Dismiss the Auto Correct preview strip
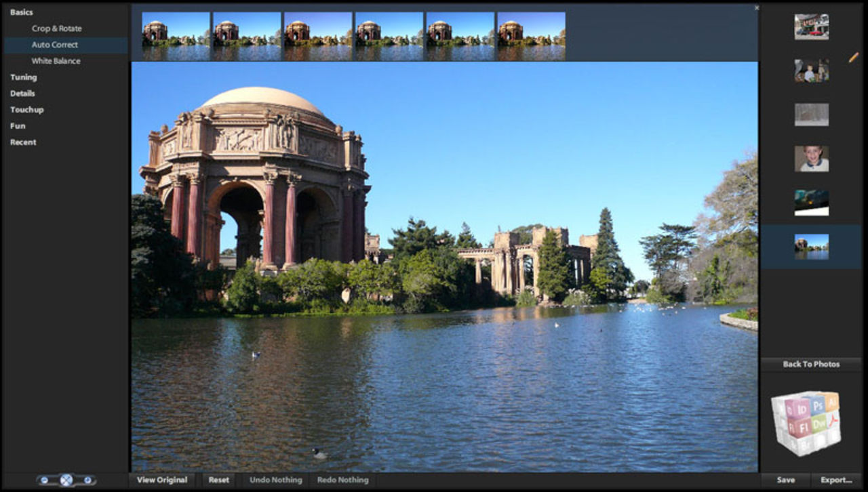 pos(756,7)
